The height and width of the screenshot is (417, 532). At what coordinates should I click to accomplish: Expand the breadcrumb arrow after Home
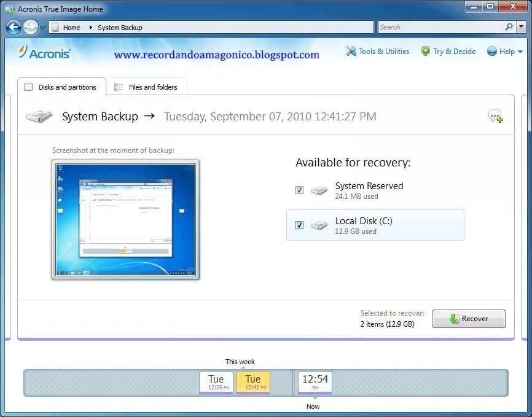pyautogui.click(x=90, y=28)
